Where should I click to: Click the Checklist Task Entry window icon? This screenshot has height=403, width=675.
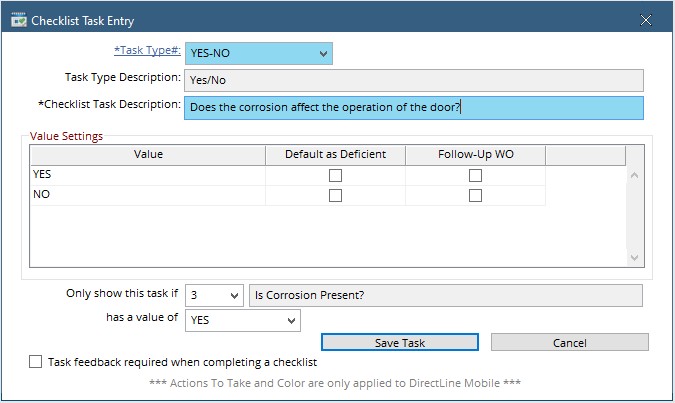18,20
